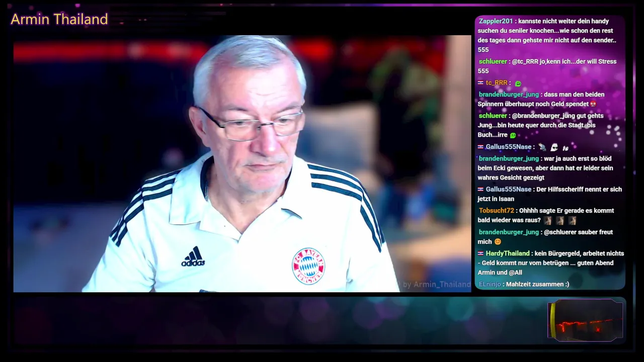Click the middle emote after 'was raus?'
The image size is (644, 362).
pos(559,220)
